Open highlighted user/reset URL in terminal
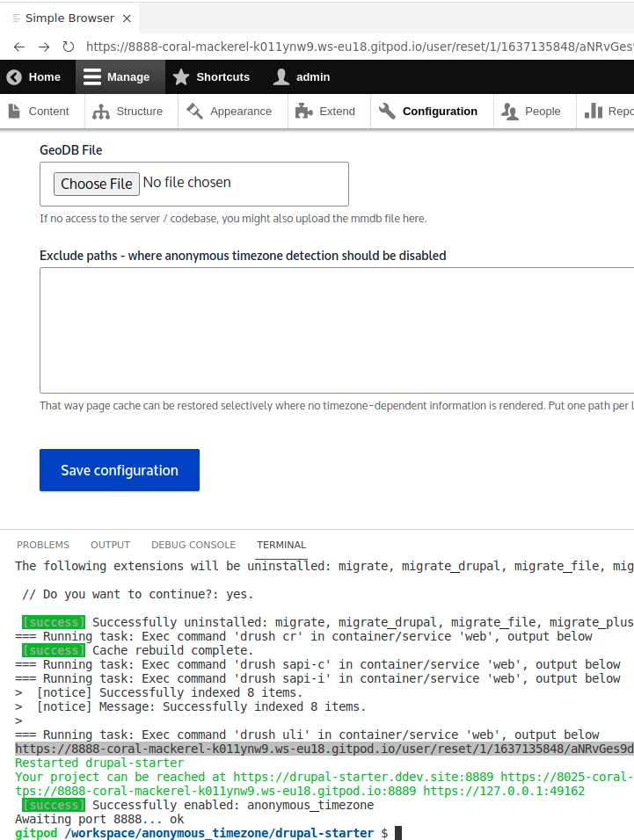634x840 pixels. pos(324,749)
